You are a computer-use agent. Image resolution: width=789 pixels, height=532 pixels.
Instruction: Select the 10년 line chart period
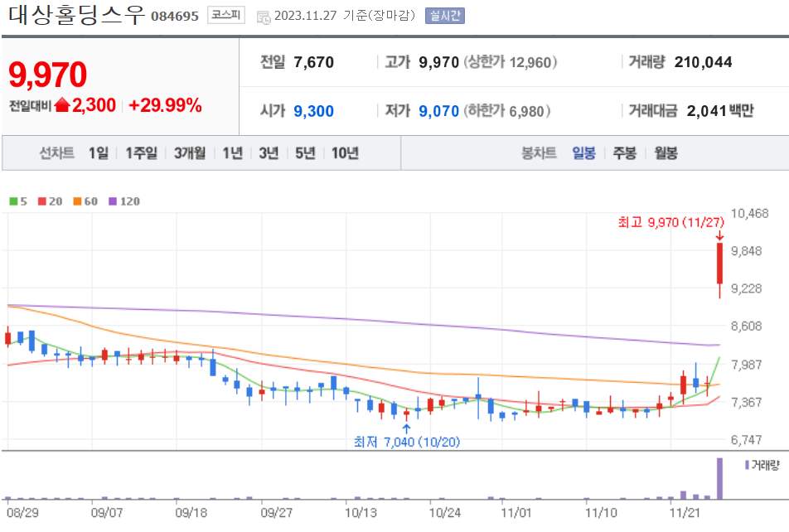click(x=345, y=153)
